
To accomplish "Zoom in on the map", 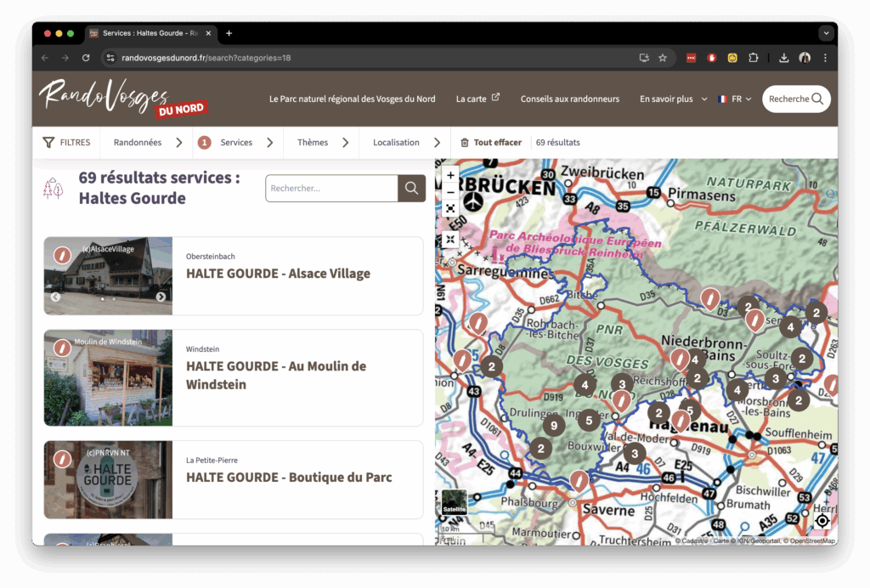I will pos(450,175).
